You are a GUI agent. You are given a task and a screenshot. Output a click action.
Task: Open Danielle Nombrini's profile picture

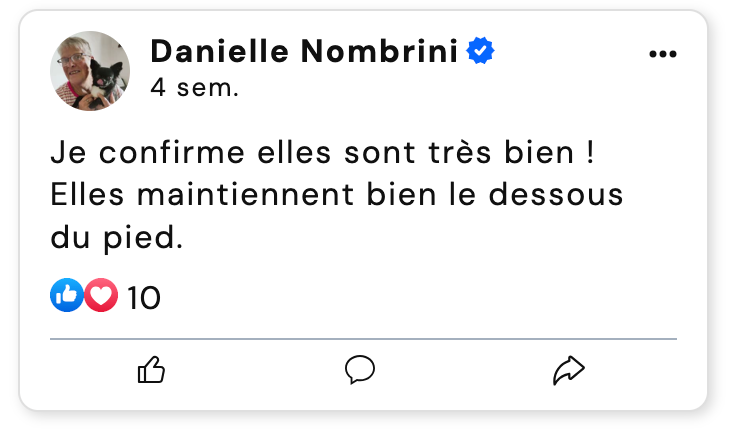(x=90, y=71)
